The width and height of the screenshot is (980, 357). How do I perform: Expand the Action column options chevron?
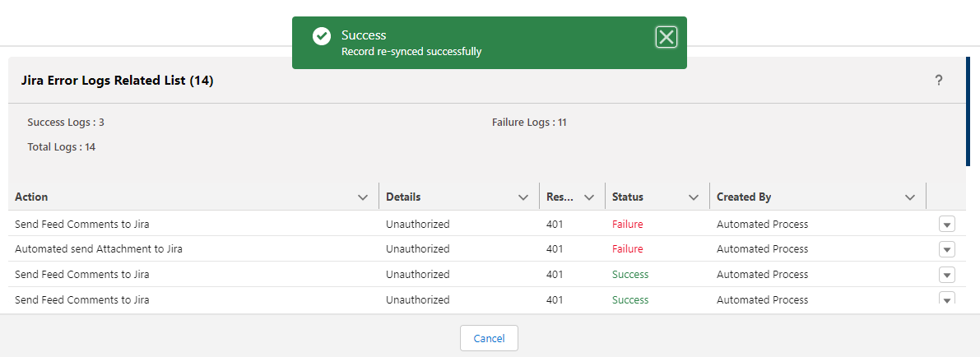363,197
